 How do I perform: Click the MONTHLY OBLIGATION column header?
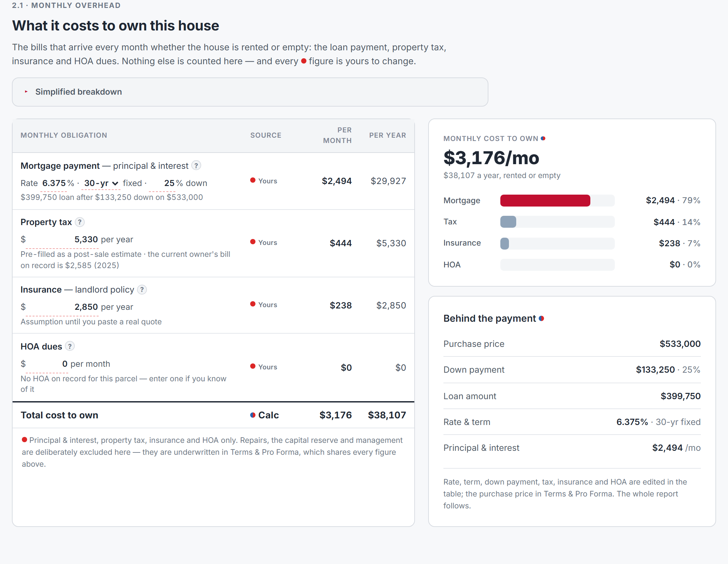click(x=64, y=135)
